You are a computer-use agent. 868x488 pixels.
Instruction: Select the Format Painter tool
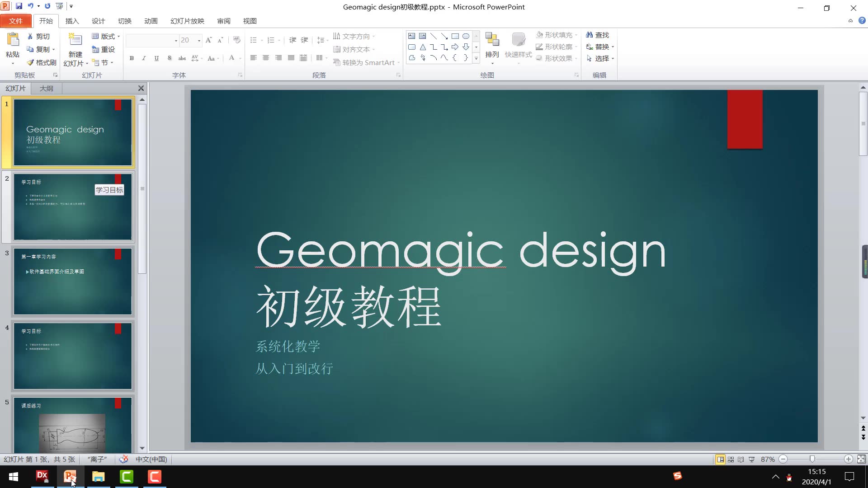click(42, 62)
